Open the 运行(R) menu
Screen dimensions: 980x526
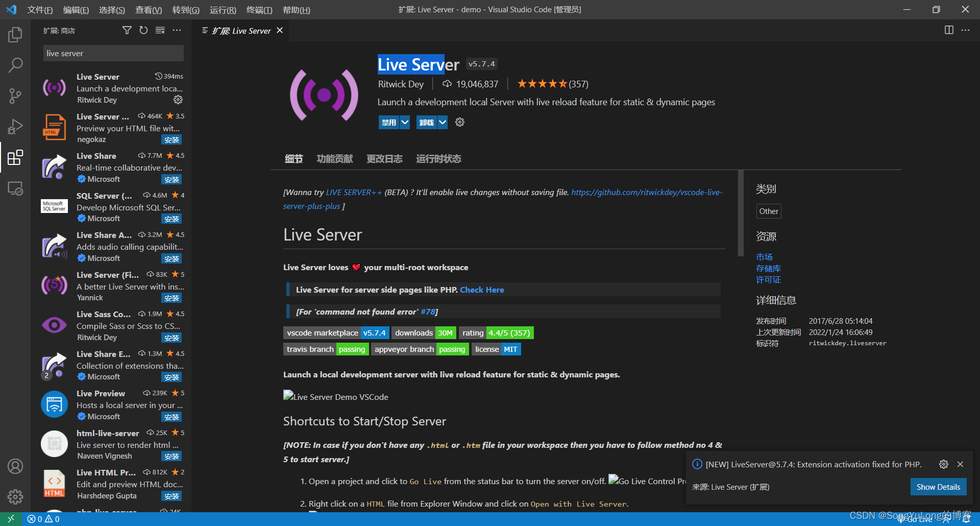[x=223, y=10]
